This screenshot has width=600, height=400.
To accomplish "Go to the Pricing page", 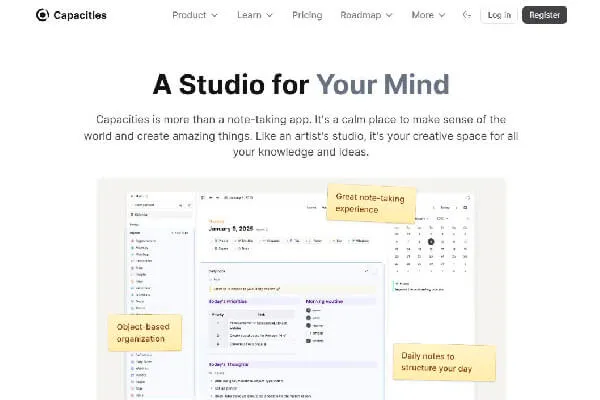I will (x=308, y=15).
